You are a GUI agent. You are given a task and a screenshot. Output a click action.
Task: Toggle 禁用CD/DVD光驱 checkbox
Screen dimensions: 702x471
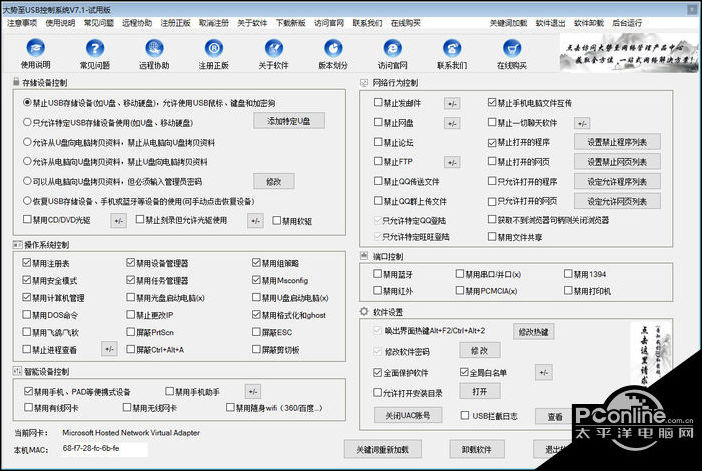click(x=27, y=219)
